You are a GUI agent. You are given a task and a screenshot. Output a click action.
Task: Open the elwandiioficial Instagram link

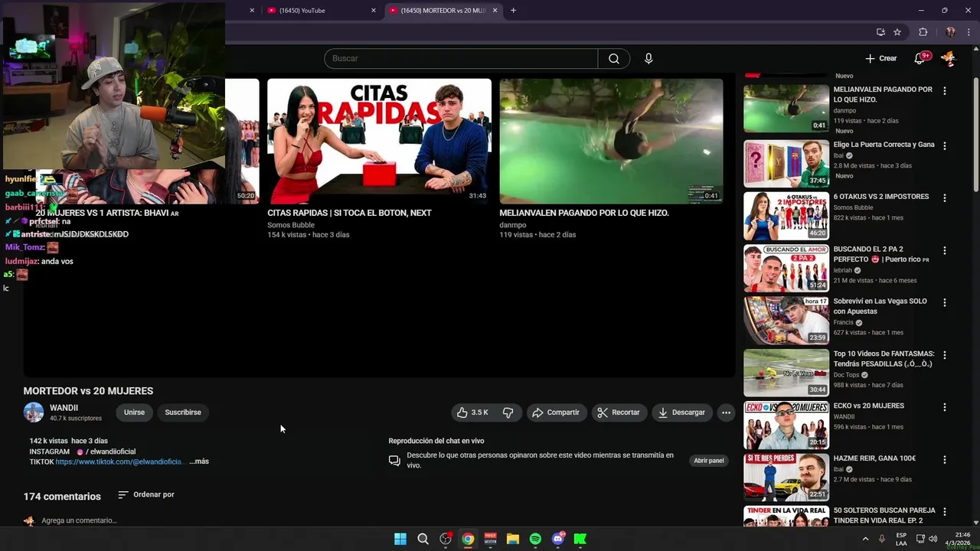pos(106,452)
